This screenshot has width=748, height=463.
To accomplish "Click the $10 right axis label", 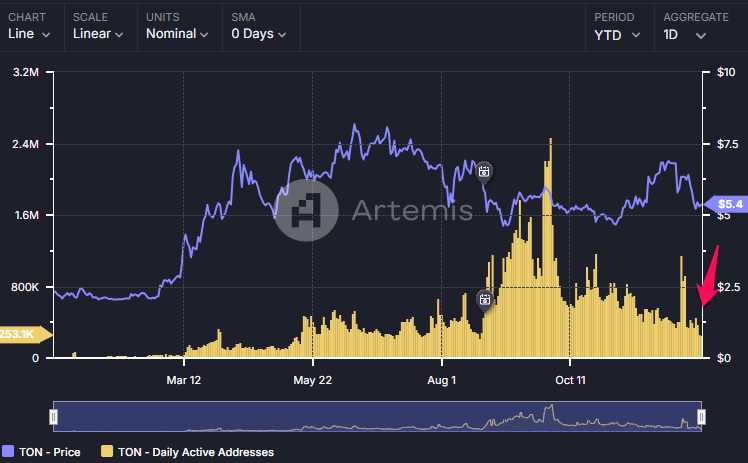I will click(x=726, y=72).
